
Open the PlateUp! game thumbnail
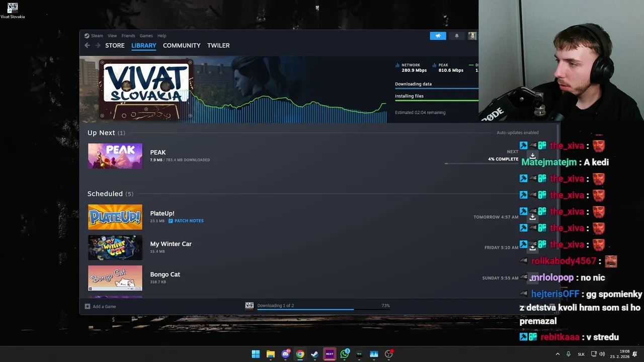tap(115, 217)
